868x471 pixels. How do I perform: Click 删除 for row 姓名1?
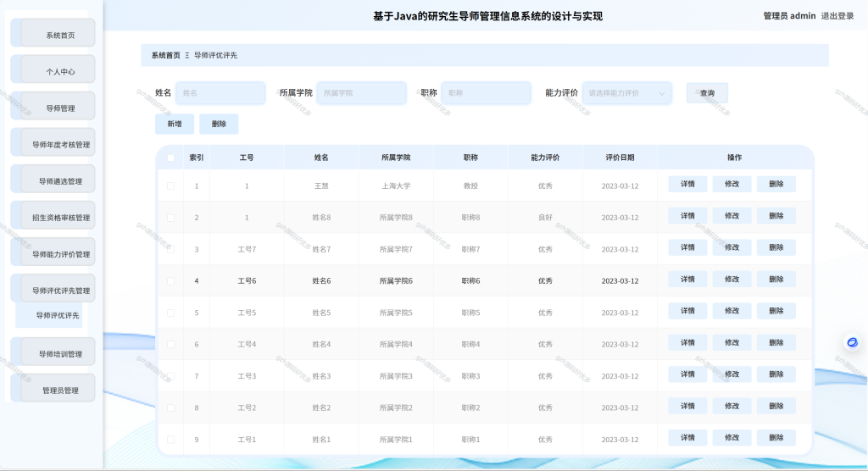[x=776, y=438]
